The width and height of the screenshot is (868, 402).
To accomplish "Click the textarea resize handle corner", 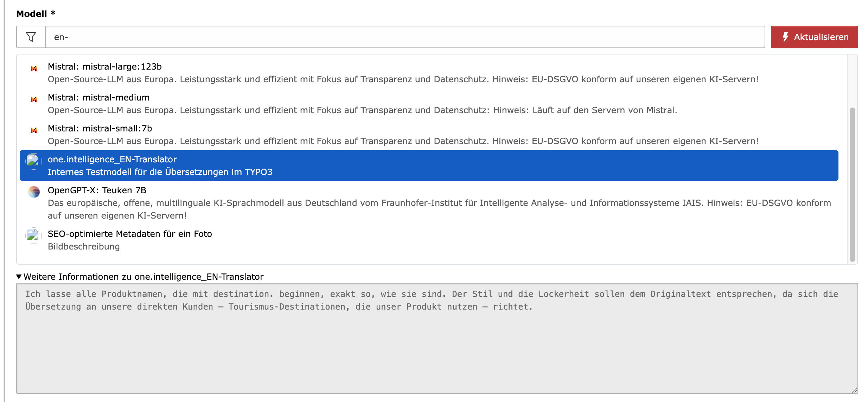I will pyautogui.click(x=854, y=390).
